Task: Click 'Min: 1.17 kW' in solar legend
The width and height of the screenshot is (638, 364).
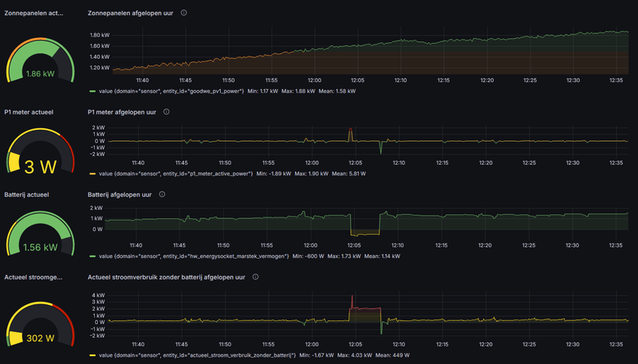Action: [263, 91]
